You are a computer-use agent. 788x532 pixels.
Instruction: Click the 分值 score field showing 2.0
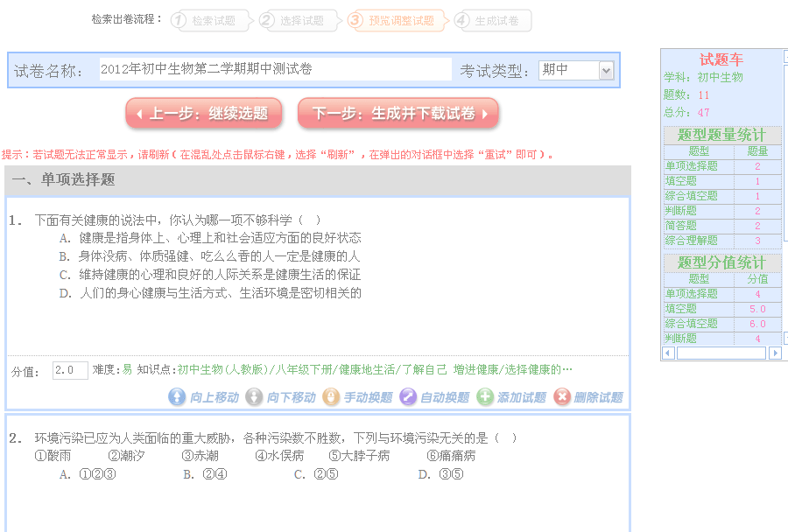point(70,370)
